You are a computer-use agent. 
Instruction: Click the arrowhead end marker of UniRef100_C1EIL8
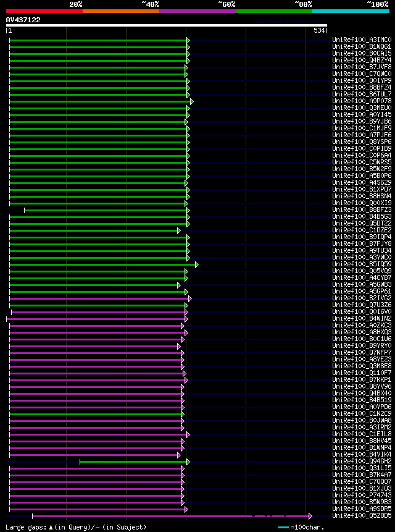tap(188, 434)
